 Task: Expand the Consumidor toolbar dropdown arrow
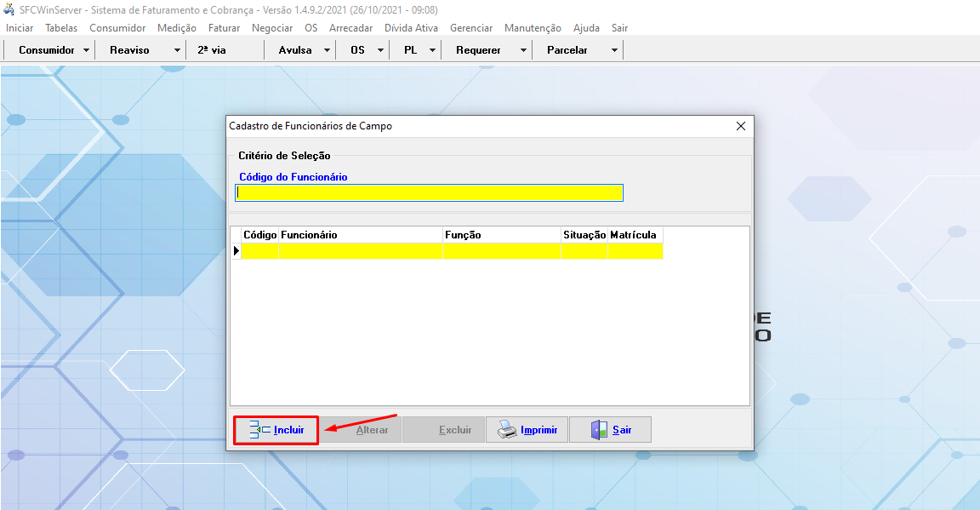coord(87,50)
